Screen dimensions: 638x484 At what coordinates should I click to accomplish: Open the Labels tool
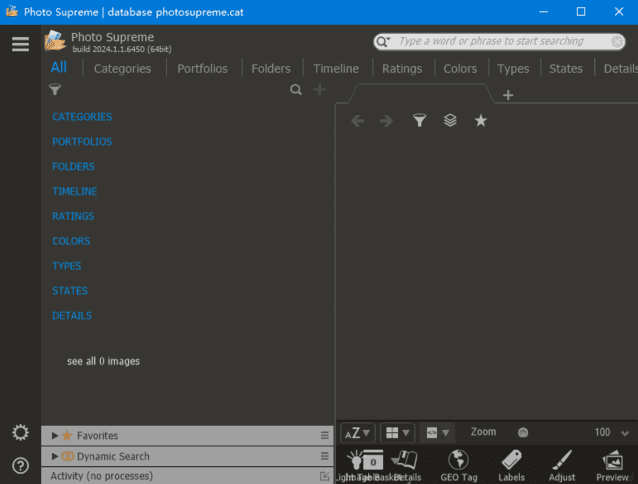point(511,465)
